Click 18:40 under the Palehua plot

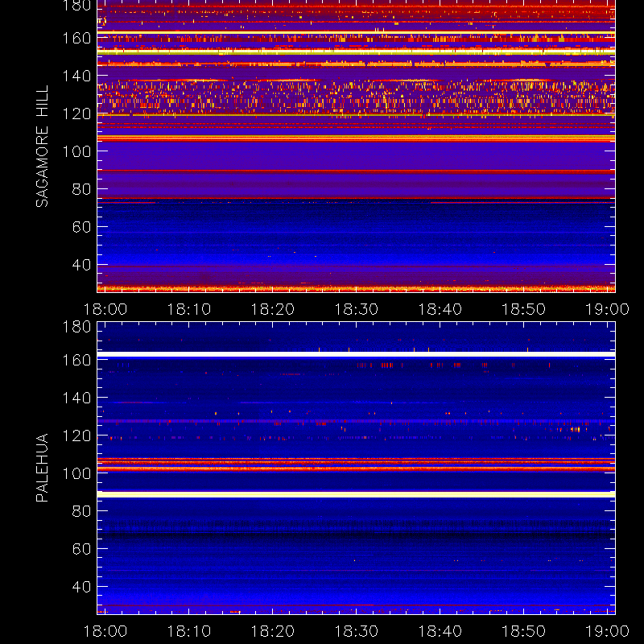440,631
